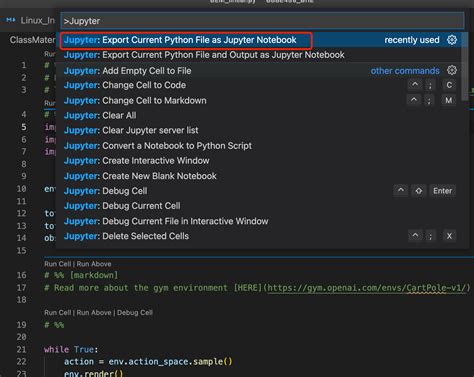Viewport: 474px width, 377px height.
Task: Click Run Cell above the markdown cell
Action: tap(57, 264)
